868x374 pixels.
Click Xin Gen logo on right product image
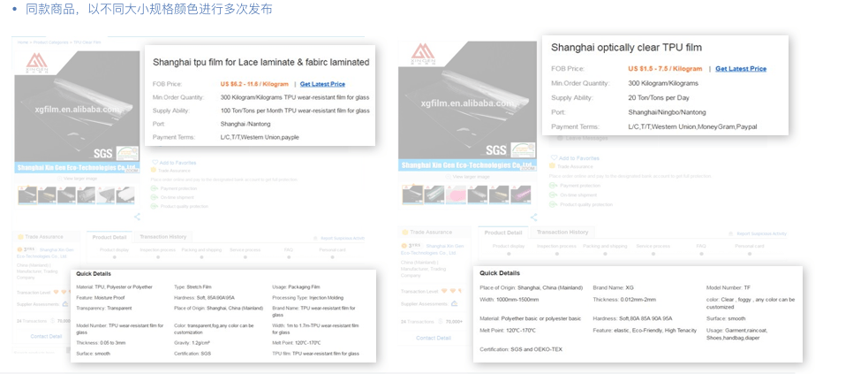pos(423,56)
